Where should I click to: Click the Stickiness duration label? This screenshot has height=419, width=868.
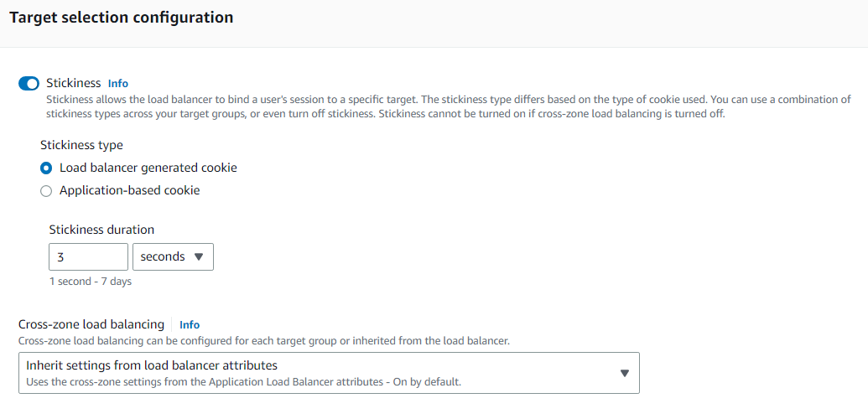click(x=101, y=229)
